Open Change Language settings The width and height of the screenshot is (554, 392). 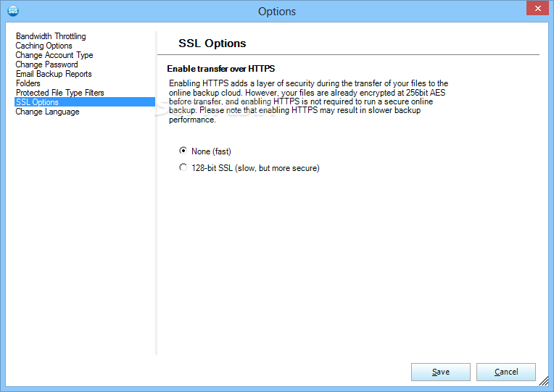(x=47, y=112)
